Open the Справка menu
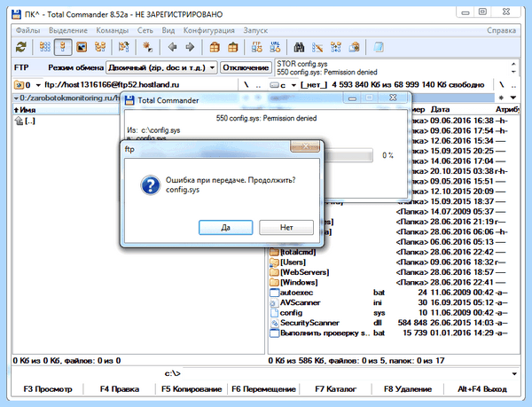Screen dimensions: 532x407 coord(502,30)
